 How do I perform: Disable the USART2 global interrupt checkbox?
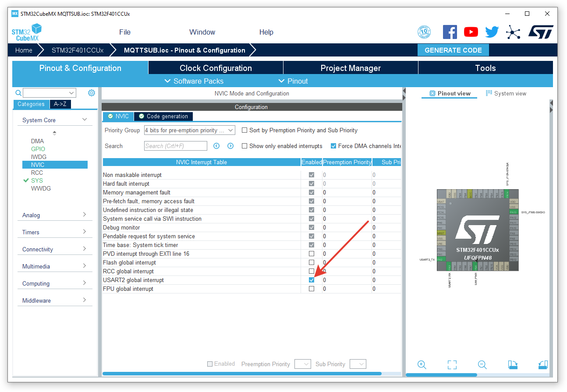312,280
